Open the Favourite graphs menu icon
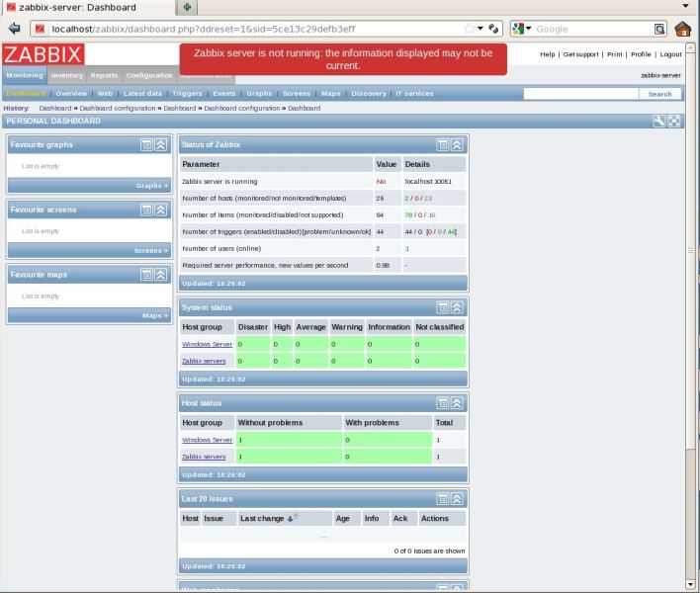Screen dimensions: 700x593 click(146, 145)
